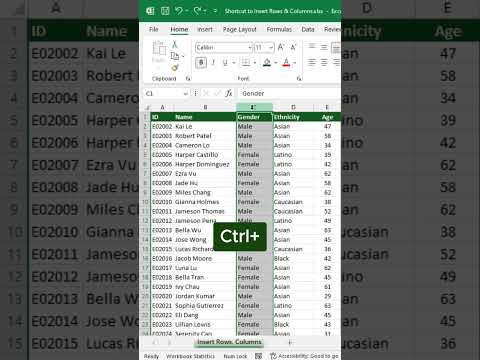Click the AutoSave/save icon in title bar
This screenshot has width=480, height=360.
tap(165, 11)
